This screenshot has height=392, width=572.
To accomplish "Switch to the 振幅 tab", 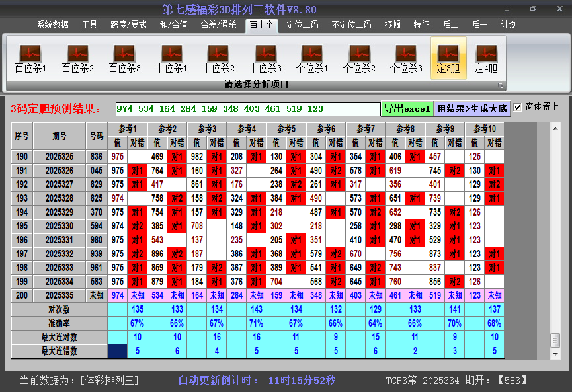I will (x=392, y=25).
